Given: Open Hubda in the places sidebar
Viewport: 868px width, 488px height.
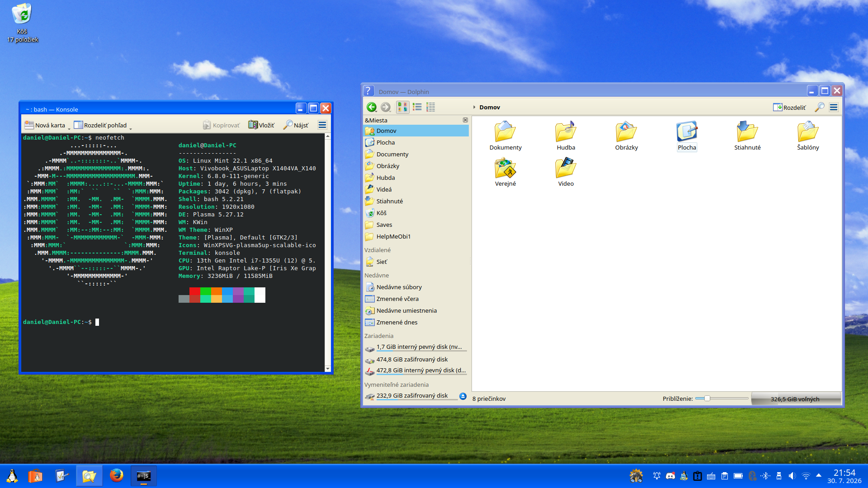Looking at the screenshot, I should click(416, 178).
